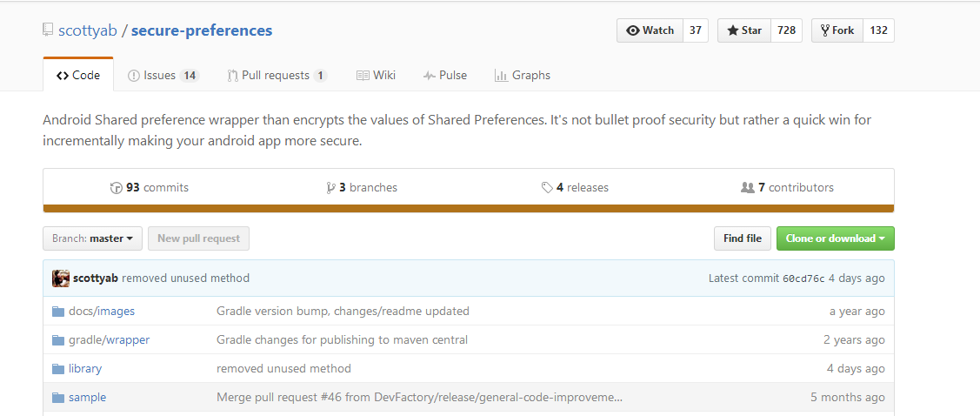Go to the Wiki tab
980x416 pixels.
[376, 75]
